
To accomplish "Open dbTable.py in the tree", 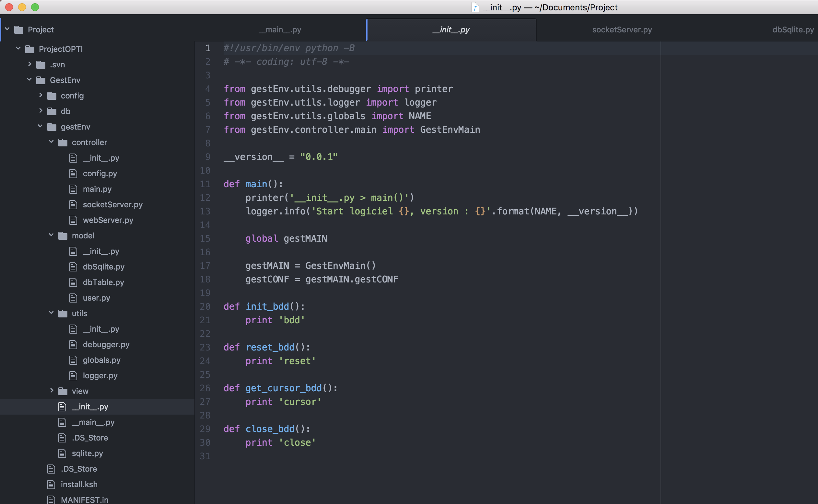I will (x=103, y=282).
